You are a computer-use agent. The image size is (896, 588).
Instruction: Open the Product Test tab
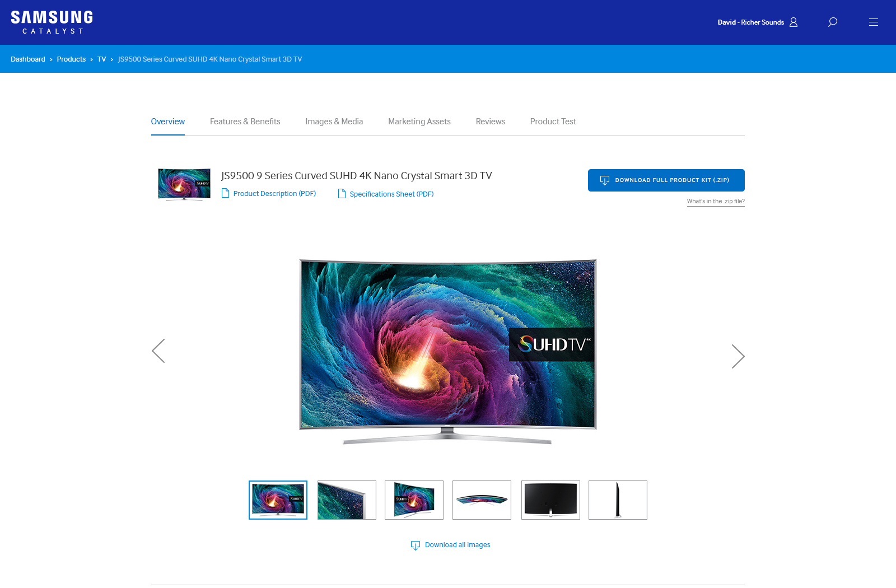(553, 122)
